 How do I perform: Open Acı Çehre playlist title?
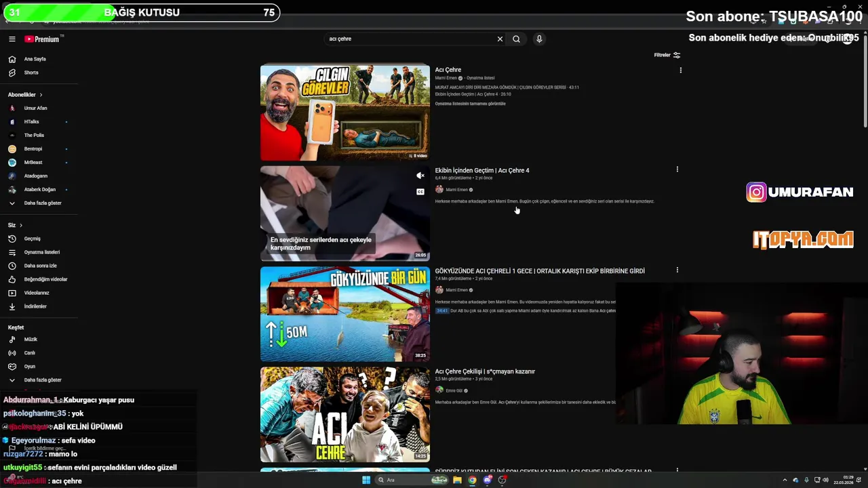[x=448, y=70]
